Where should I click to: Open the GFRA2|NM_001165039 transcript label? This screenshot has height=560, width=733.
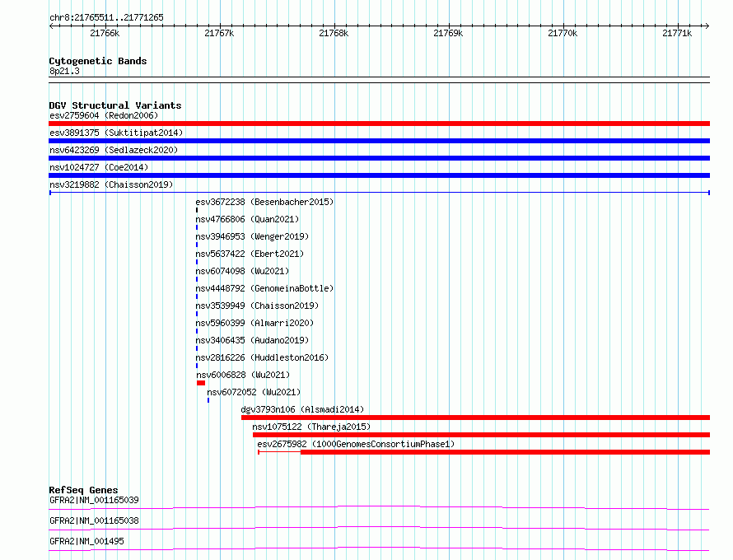[x=94, y=500]
